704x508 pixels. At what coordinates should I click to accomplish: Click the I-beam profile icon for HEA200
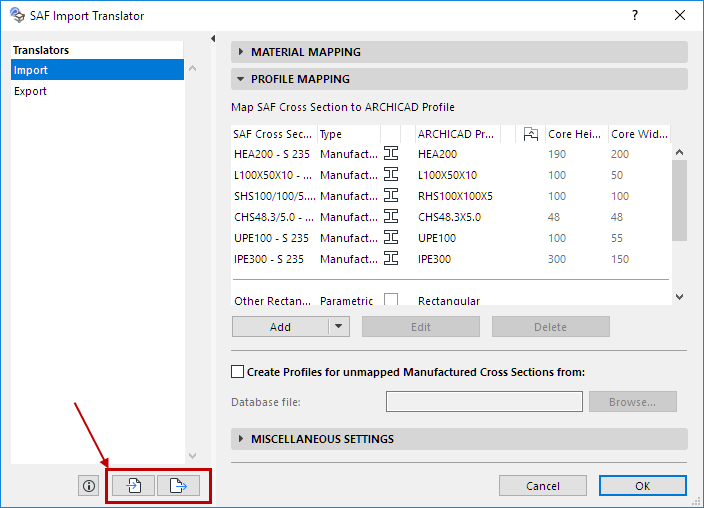click(391, 154)
